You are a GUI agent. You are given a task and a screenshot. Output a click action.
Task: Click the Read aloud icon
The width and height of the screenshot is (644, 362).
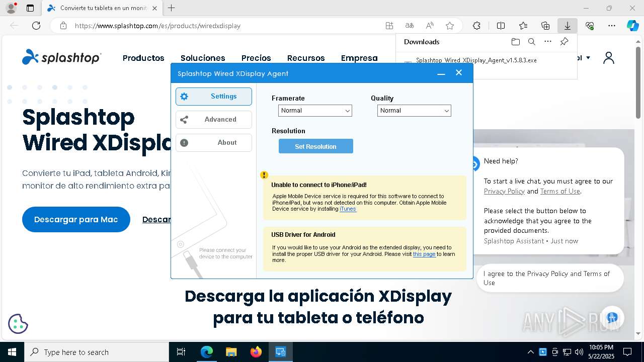pos(430,26)
